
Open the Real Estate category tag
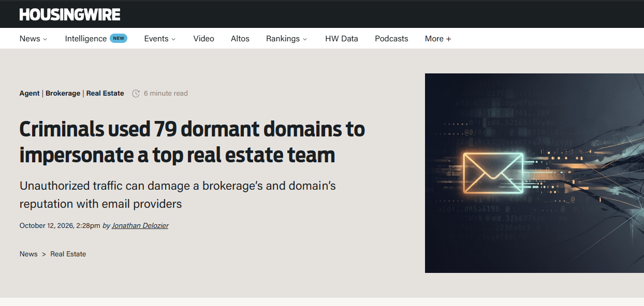click(x=105, y=94)
